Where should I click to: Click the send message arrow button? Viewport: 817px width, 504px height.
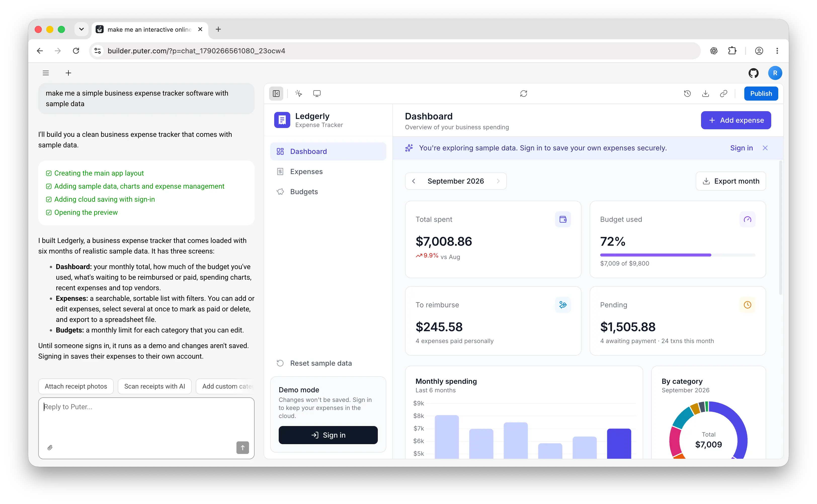coord(243,448)
